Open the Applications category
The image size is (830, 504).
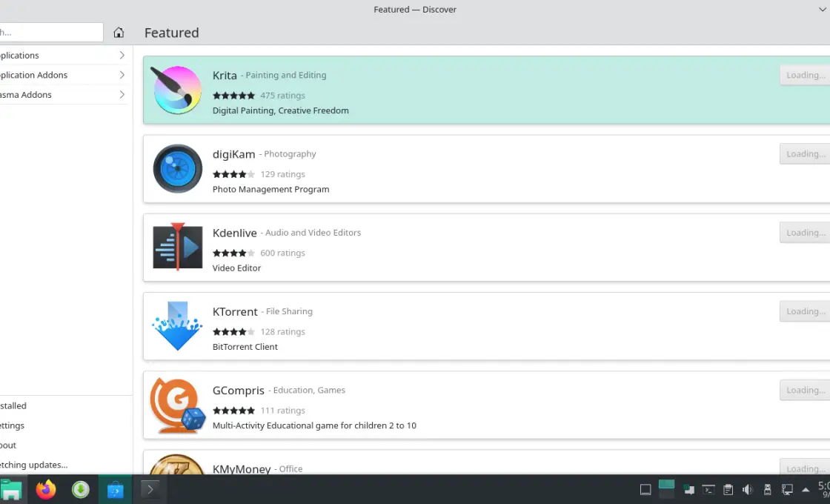click(64, 55)
